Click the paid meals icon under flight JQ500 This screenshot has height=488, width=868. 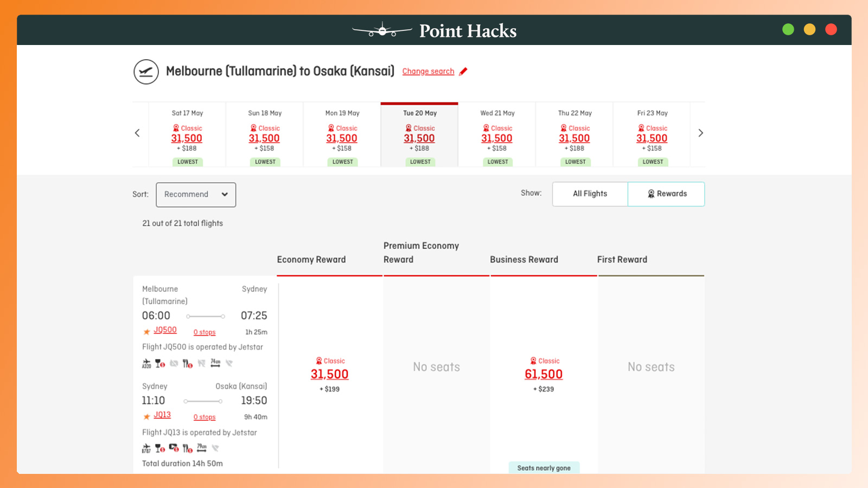[x=188, y=363]
